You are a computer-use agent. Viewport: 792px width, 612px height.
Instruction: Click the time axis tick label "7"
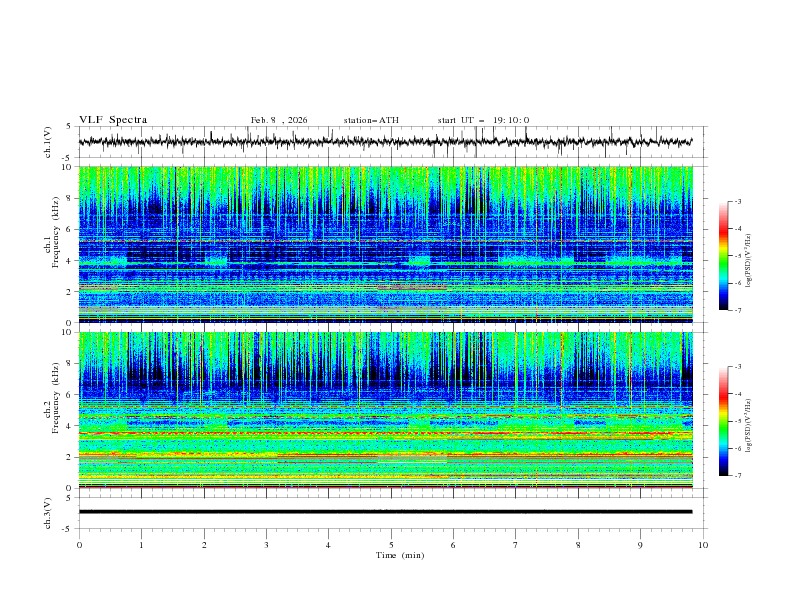516,545
